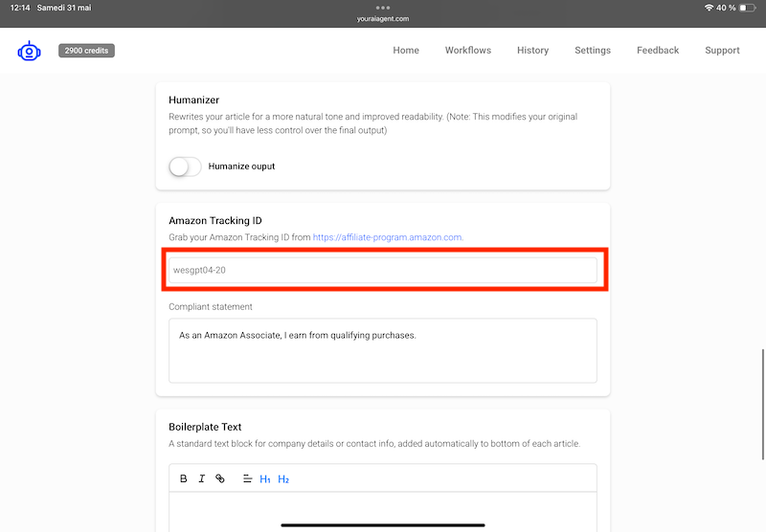Toggle the Humanize output switch
766x532 pixels.
(185, 166)
